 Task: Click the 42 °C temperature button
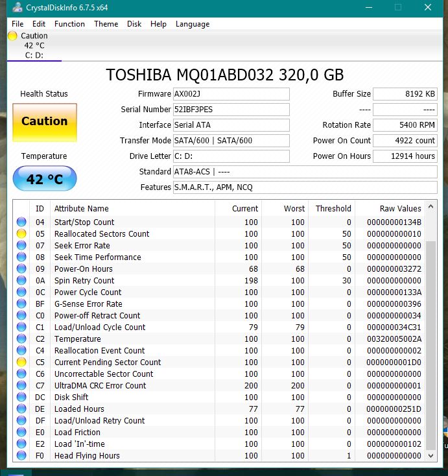[45, 178]
